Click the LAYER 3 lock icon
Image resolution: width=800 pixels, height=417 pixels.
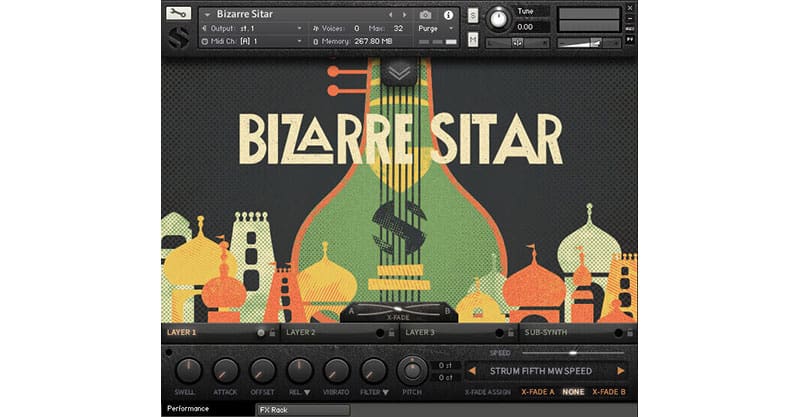click(511, 333)
